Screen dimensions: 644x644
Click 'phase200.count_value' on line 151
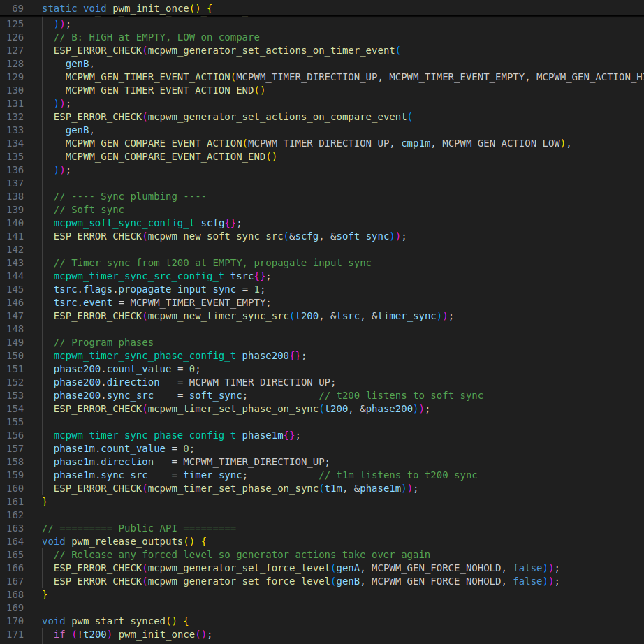(x=112, y=369)
